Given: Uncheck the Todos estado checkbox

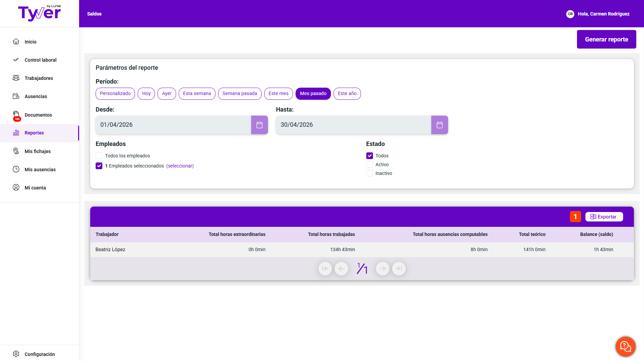Looking at the screenshot, I should pyautogui.click(x=370, y=156).
